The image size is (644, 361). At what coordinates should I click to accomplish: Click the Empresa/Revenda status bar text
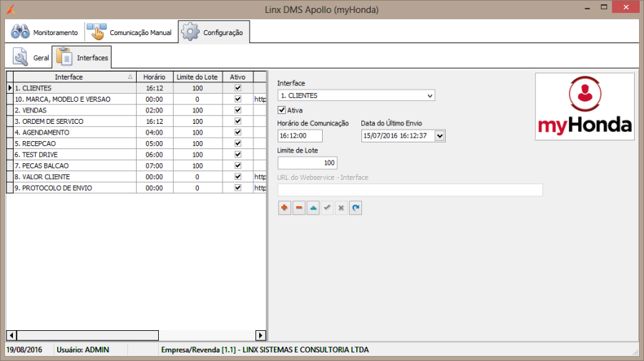(265, 350)
